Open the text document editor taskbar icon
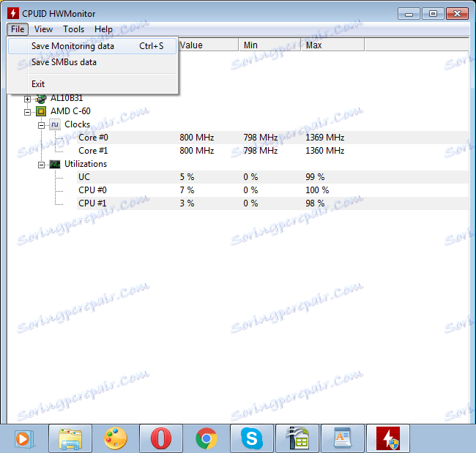The image size is (476, 453). coord(343,439)
